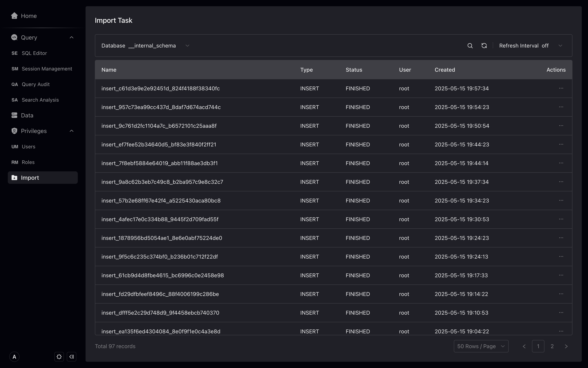Open actions menu for insert_4afec17e0c334b88 row
The image size is (588, 368).
click(561, 219)
